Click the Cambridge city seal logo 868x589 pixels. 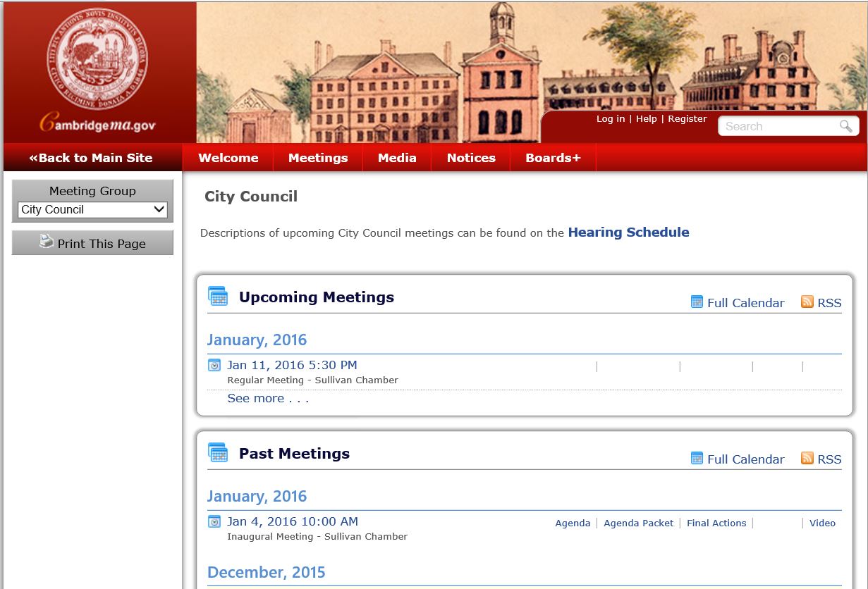(97, 58)
